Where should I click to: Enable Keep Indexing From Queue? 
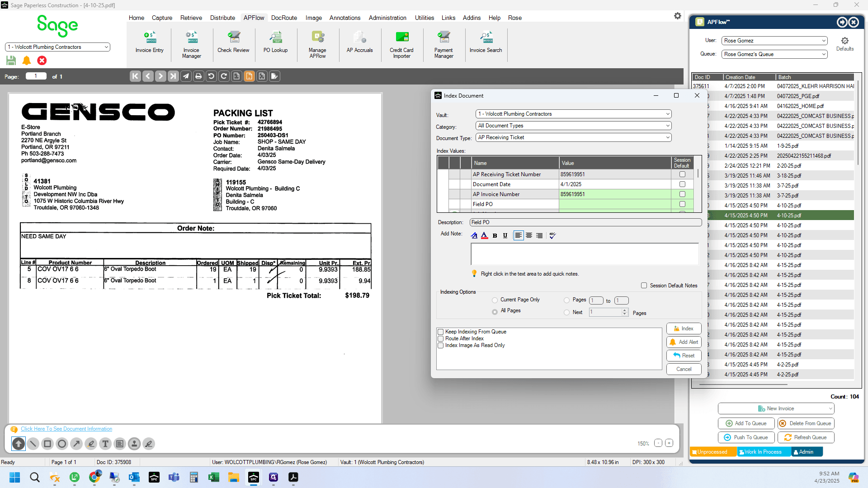tap(440, 332)
